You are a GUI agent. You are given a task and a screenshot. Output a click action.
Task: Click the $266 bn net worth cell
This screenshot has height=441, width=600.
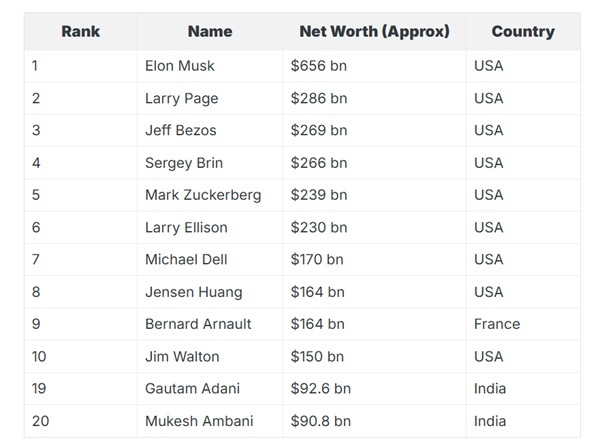[319, 163]
